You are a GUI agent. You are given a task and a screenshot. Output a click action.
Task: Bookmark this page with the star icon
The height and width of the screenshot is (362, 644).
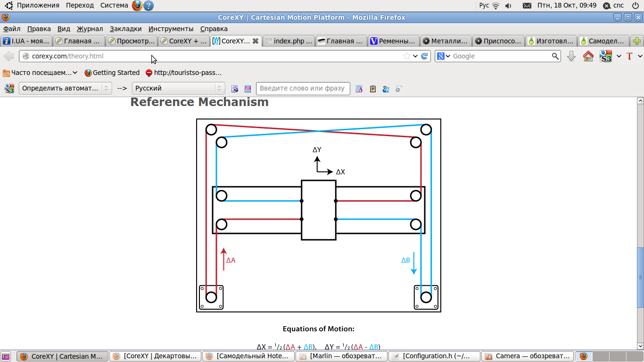point(407,56)
